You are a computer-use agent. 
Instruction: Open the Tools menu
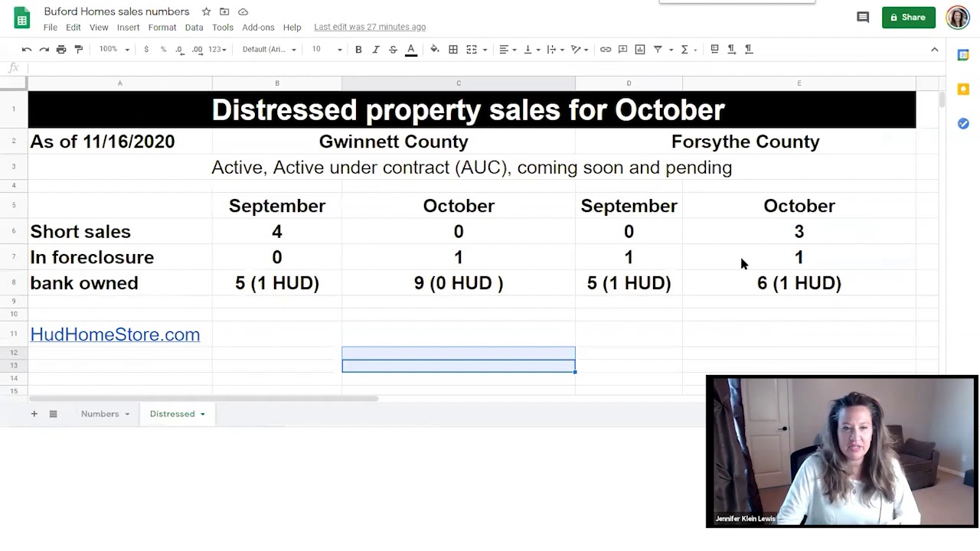point(223,27)
